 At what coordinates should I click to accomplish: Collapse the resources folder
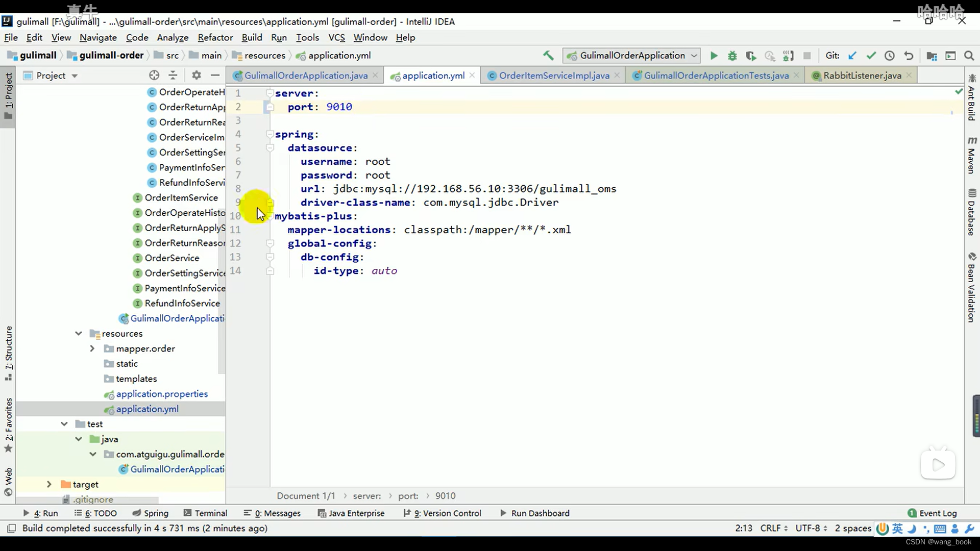pyautogui.click(x=79, y=334)
